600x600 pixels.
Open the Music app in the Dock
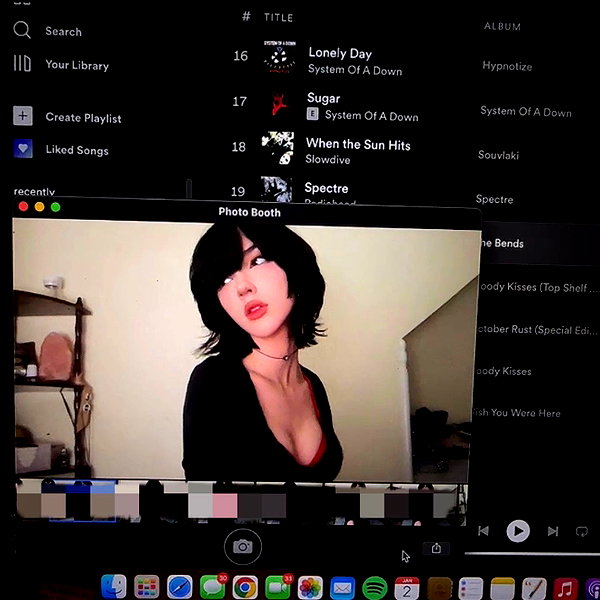566,589
